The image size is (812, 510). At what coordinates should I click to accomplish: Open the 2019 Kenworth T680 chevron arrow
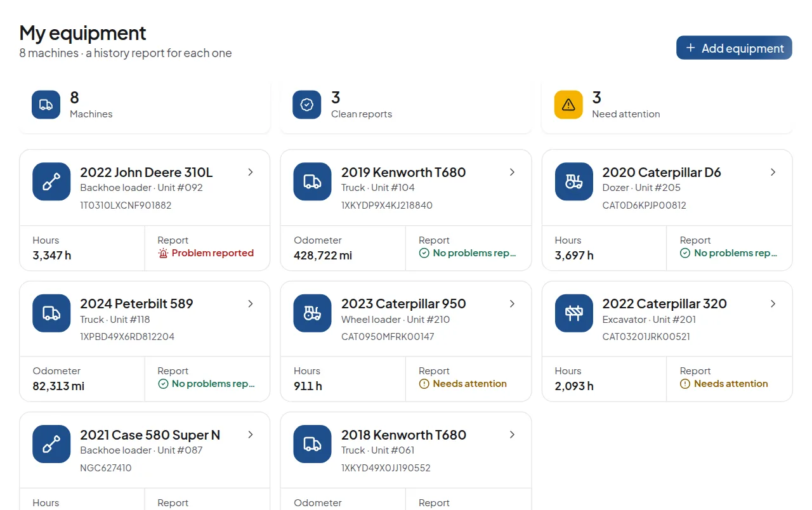pyautogui.click(x=512, y=172)
